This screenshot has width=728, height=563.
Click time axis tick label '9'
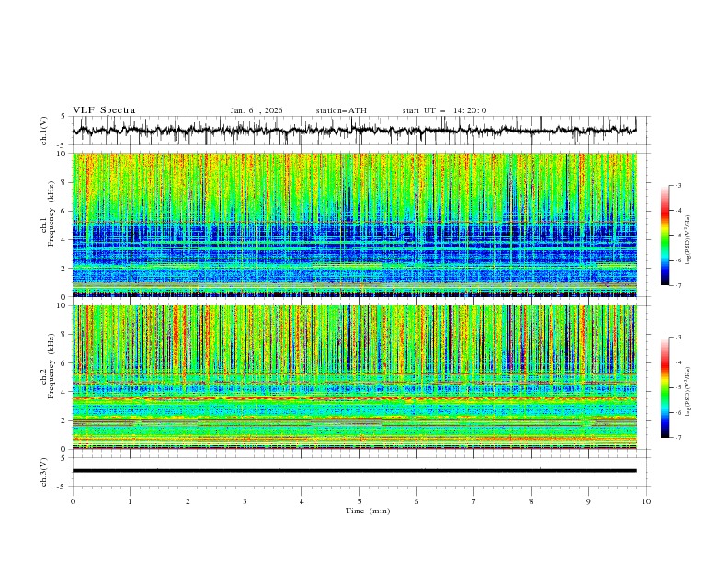(x=588, y=501)
